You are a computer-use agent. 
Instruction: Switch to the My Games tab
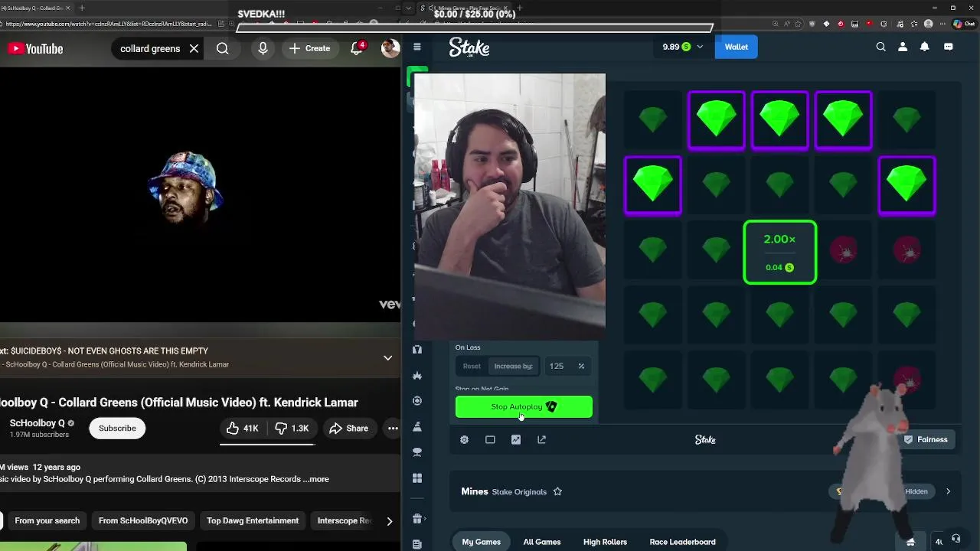pos(481,542)
